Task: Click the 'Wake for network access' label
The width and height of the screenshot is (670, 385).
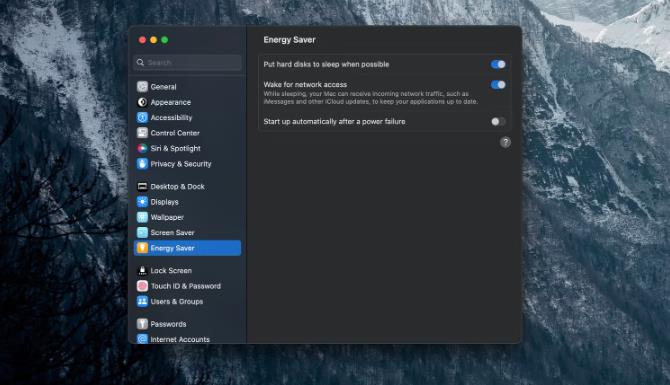Action: [x=305, y=85]
